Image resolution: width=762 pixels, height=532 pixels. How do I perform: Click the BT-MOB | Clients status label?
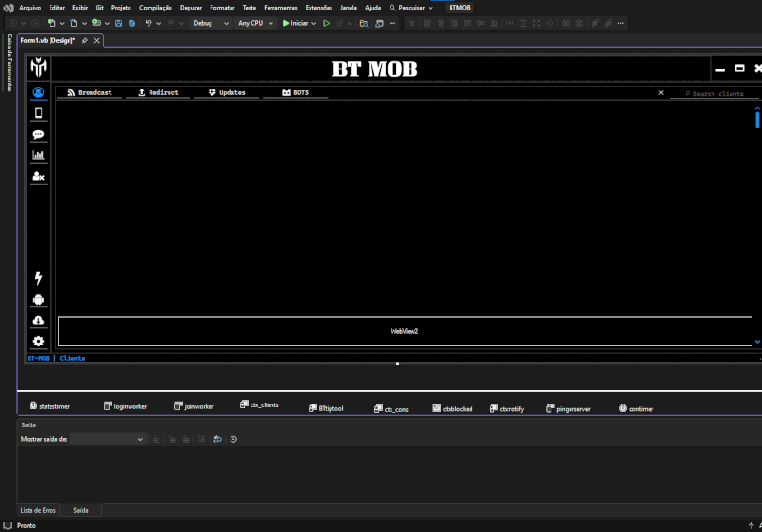point(56,358)
